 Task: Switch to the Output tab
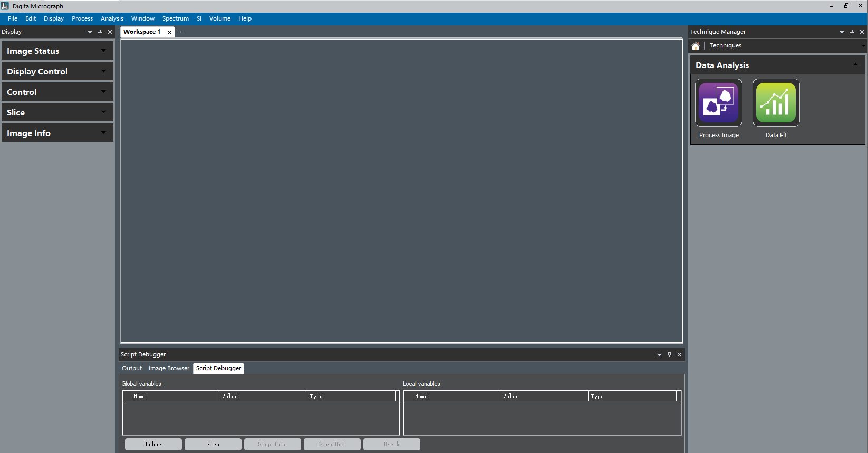132,368
